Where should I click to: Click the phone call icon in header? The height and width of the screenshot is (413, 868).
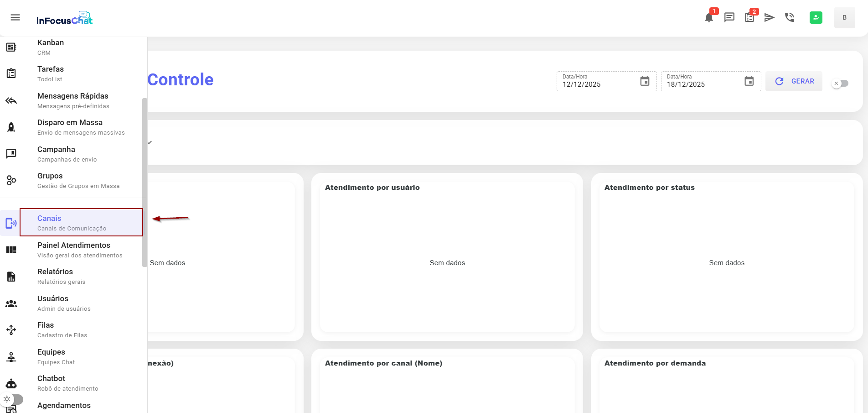tap(790, 18)
